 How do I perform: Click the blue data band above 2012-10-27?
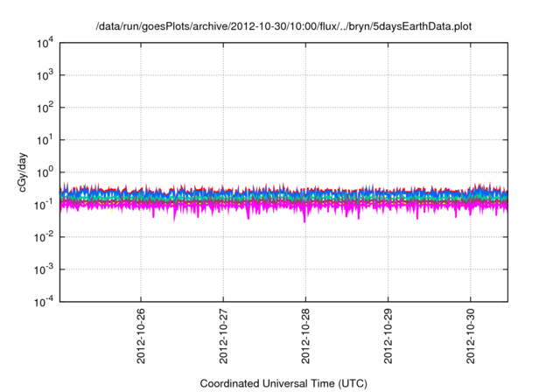223,194
